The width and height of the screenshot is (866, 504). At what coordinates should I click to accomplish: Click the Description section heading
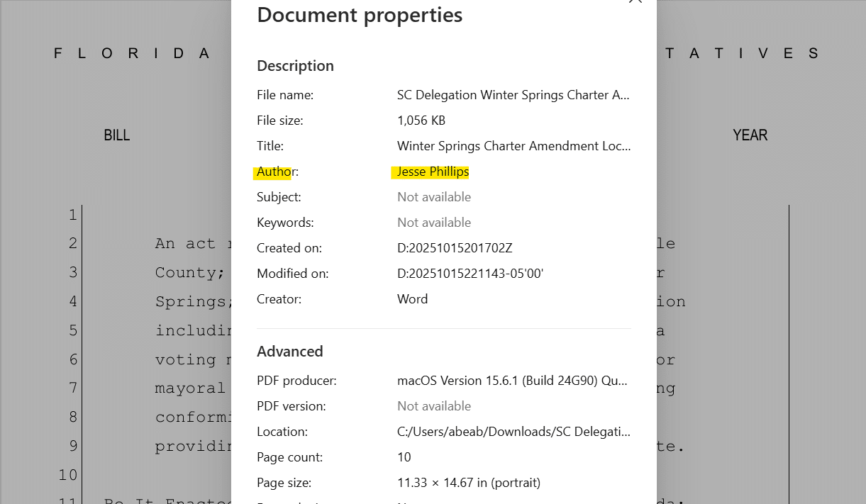(x=295, y=66)
